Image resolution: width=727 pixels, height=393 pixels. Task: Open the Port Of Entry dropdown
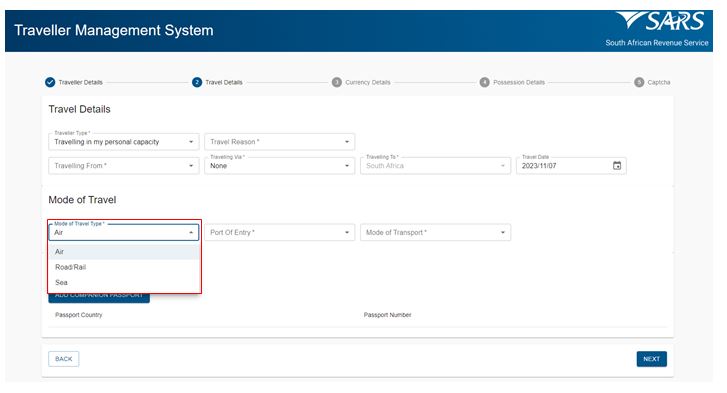pos(280,232)
